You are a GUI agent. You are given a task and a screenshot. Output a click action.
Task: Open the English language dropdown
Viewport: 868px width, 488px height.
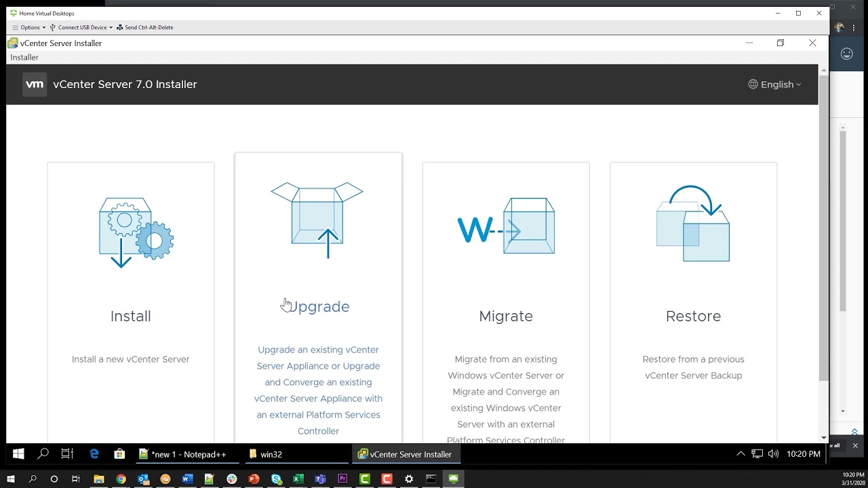click(774, 85)
